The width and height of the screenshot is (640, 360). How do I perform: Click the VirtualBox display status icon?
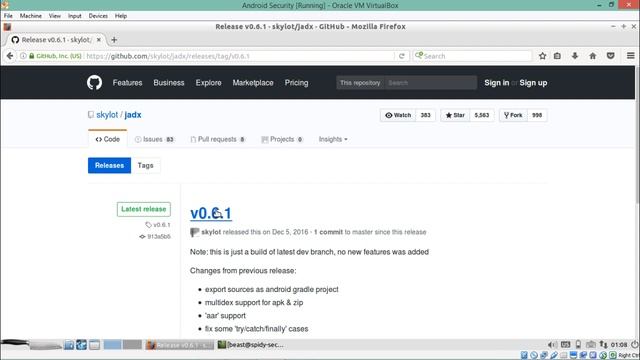click(573, 356)
